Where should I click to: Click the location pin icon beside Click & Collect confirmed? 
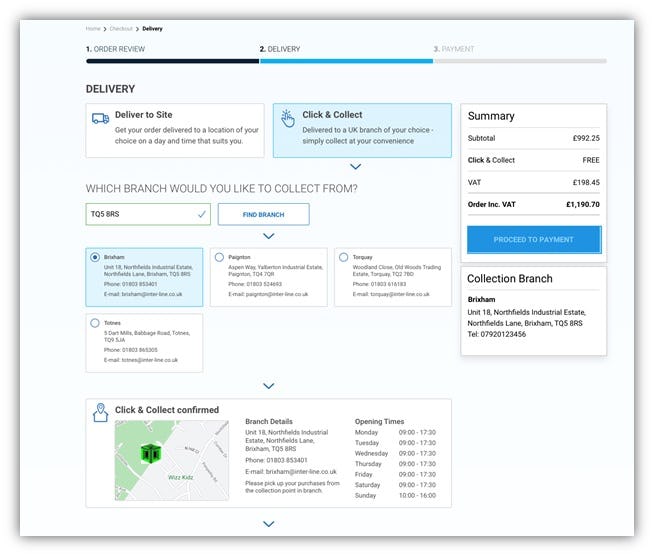point(100,413)
